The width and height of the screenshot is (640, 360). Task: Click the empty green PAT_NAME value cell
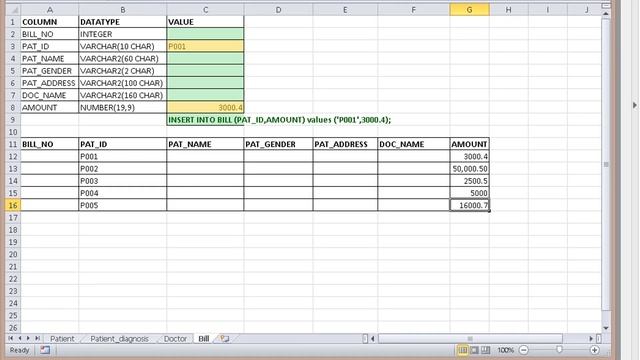pos(205,58)
